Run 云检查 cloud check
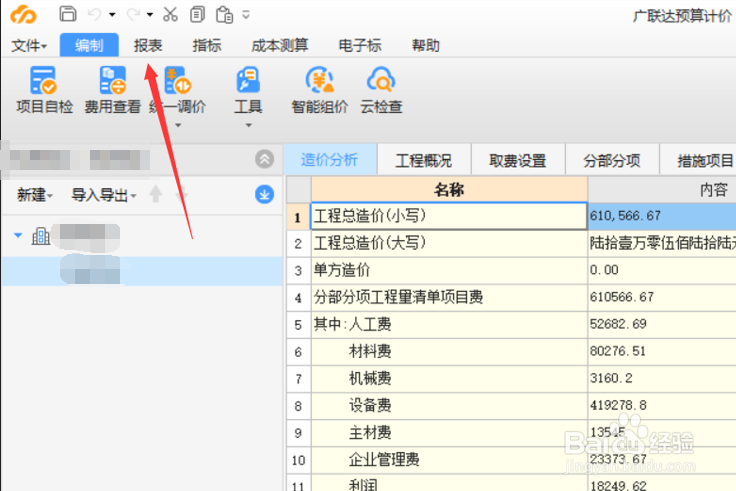736x491 pixels. 381,90
